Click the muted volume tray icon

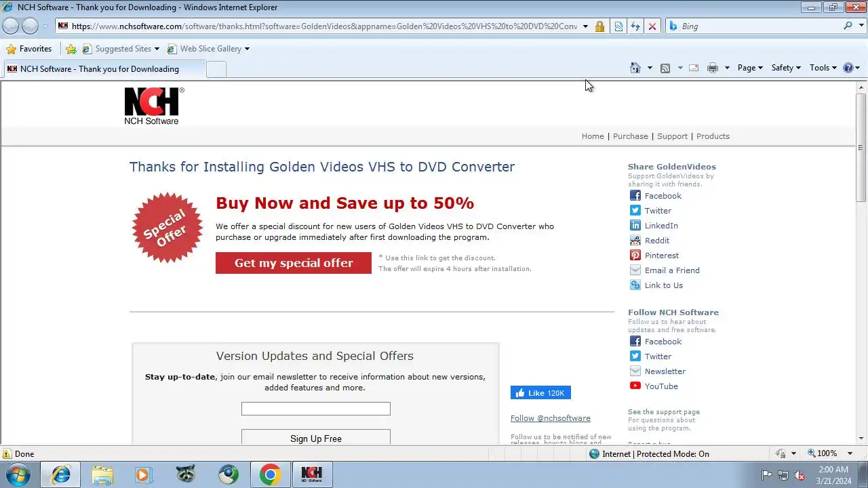click(x=800, y=475)
